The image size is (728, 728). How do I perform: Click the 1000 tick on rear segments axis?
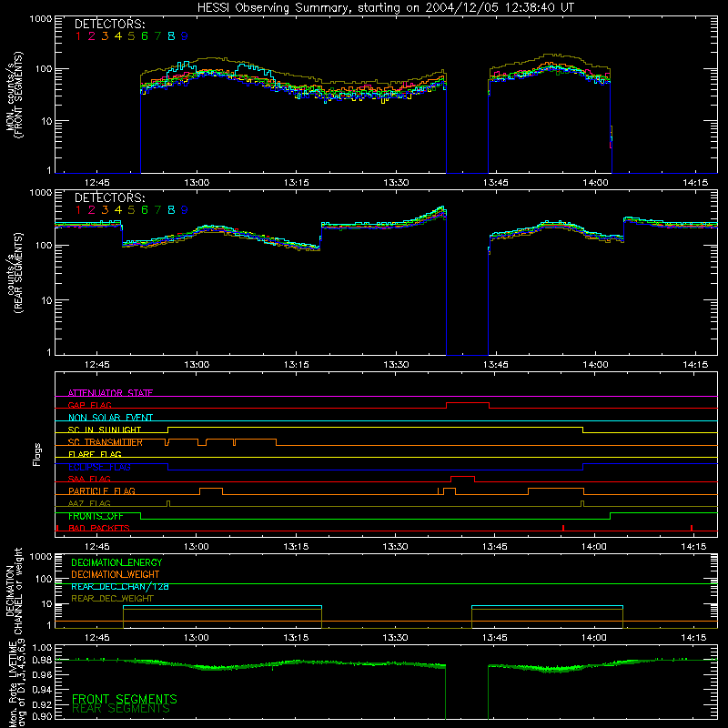[41, 193]
